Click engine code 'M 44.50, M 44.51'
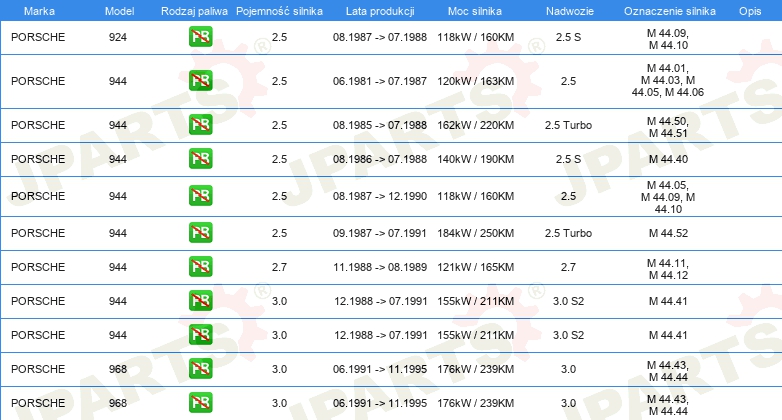Image resolution: width=782 pixels, height=420 pixels. 668,127
